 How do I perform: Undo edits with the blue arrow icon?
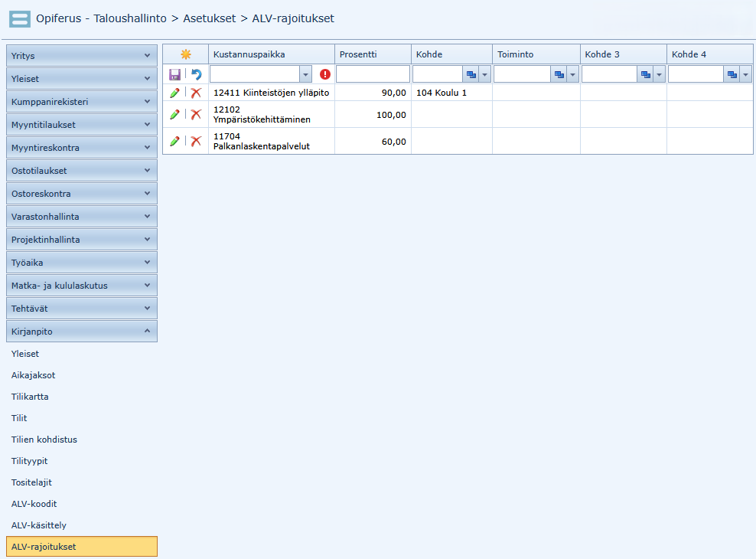click(196, 74)
